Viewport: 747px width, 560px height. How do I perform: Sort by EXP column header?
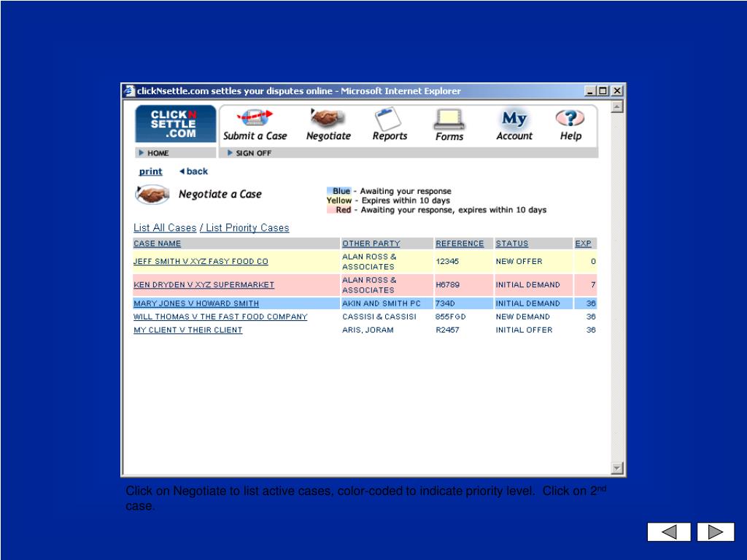tap(583, 244)
